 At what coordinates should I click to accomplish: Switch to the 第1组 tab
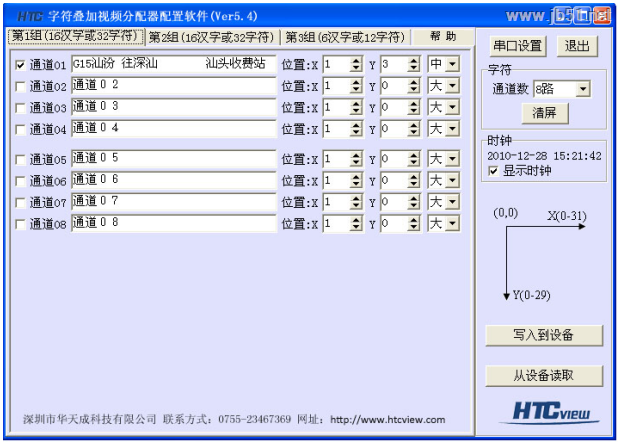(x=76, y=37)
